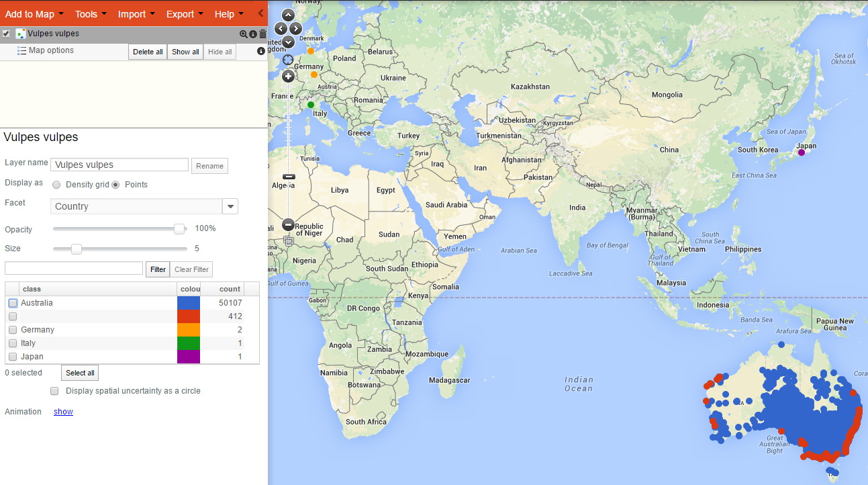Zoom to the Vulpes vulpes layer extent
This screenshot has width=868, height=485.
[x=243, y=34]
